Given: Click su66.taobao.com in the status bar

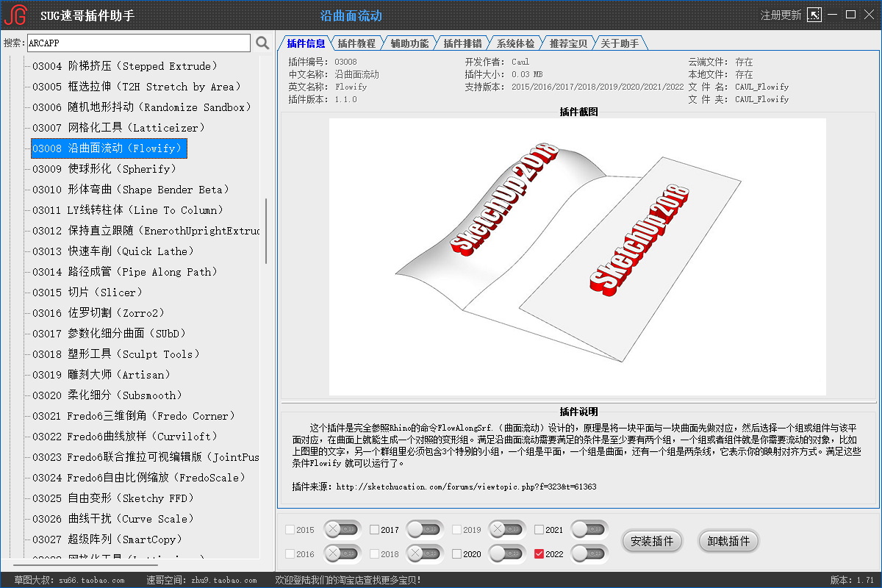Looking at the screenshot, I should pyautogui.click(x=91, y=580).
